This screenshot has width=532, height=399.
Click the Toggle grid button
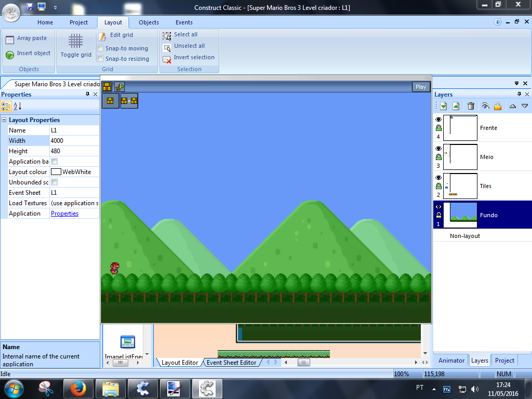(76, 46)
